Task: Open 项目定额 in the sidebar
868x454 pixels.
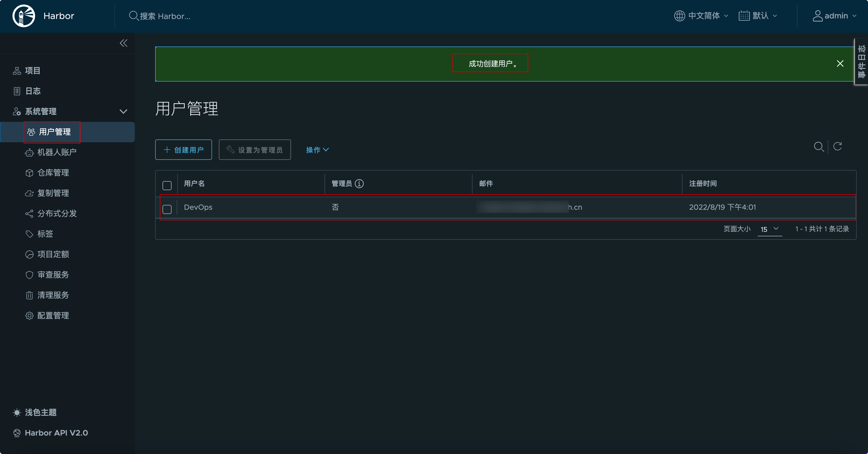Action: click(x=53, y=254)
